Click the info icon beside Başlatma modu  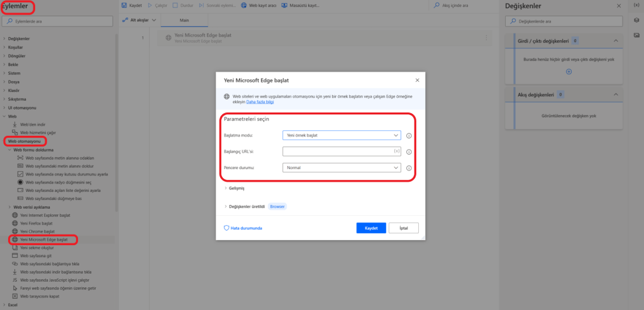[x=409, y=135]
